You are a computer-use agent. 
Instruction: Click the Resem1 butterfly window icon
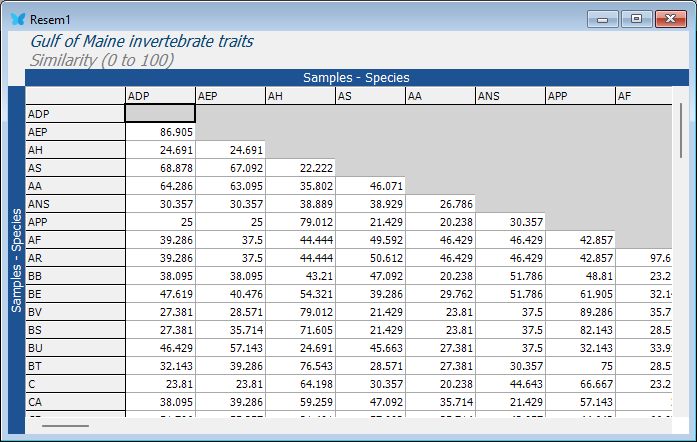pos(17,19)
